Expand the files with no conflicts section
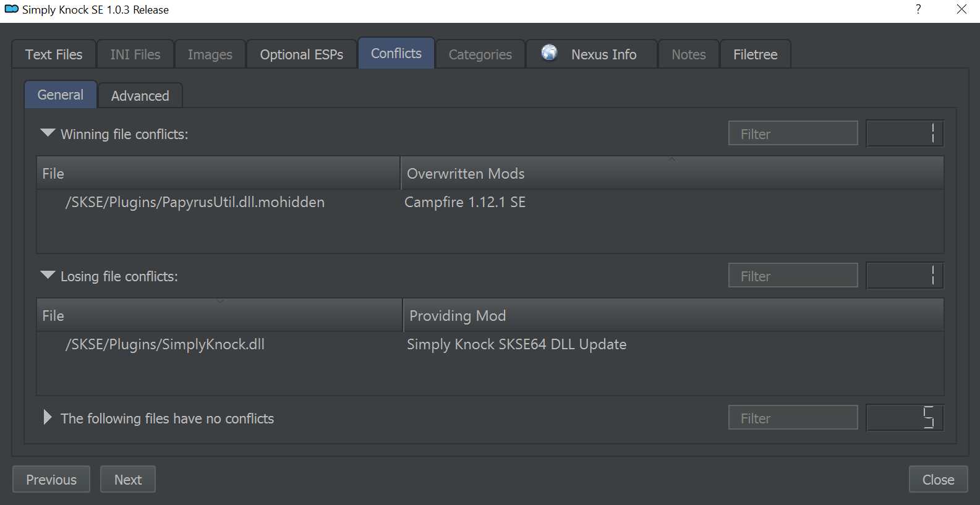 pos(48,417)
